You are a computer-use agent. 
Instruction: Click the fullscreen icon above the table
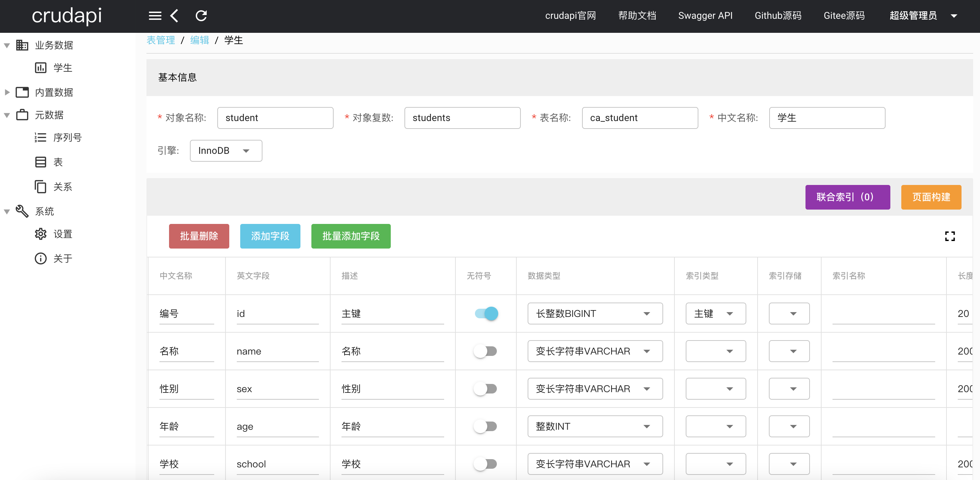(950, 236)
